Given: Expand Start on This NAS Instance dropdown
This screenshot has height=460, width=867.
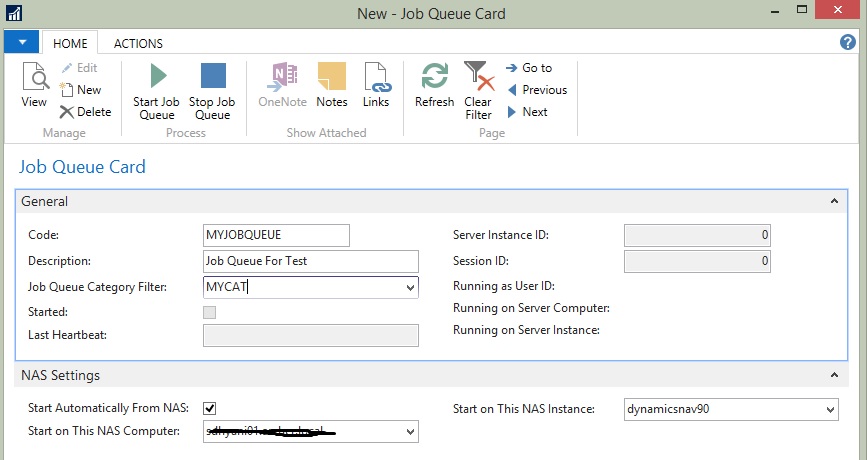Looking at the screenshot, I should [830, 409].
